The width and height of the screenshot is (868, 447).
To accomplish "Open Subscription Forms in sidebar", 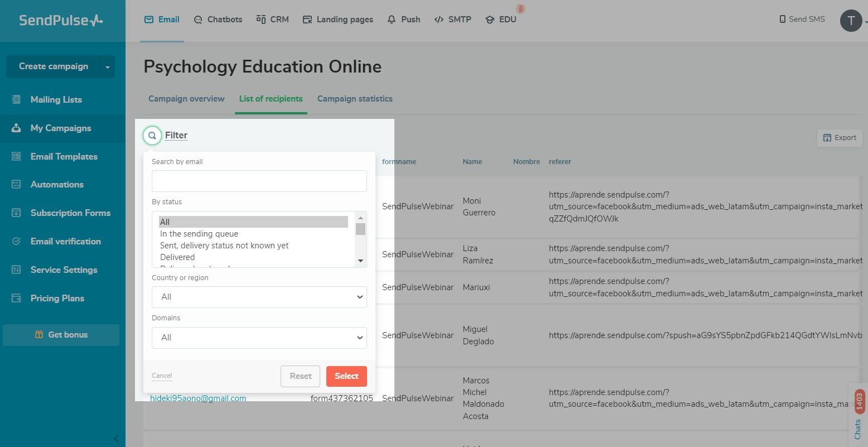I will tap(70, 213).
